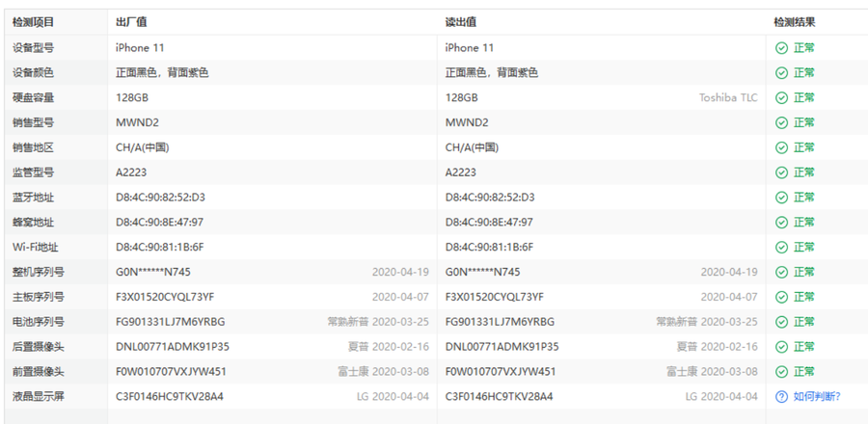Click the green check icon for 销售地区 row
Viewport: 868px width, 424px height.
(x=781, y=147)
